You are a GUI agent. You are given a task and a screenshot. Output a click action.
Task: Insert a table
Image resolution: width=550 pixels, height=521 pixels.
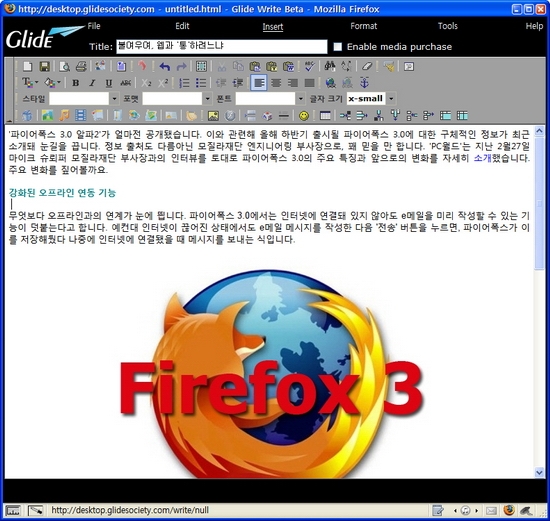(325, 115)
